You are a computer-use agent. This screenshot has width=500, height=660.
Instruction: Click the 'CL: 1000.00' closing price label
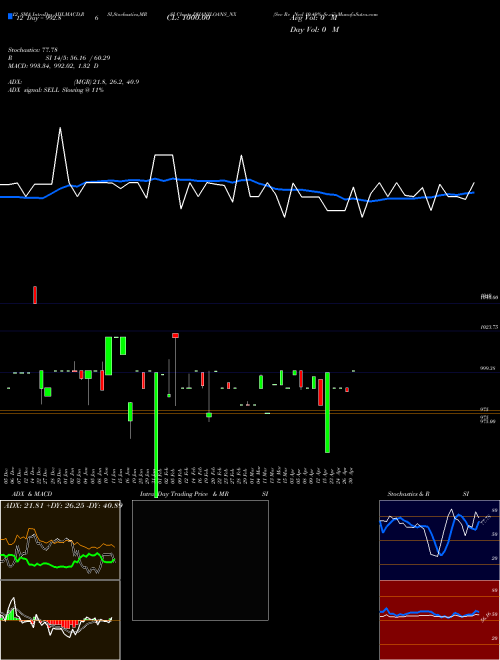188,18
